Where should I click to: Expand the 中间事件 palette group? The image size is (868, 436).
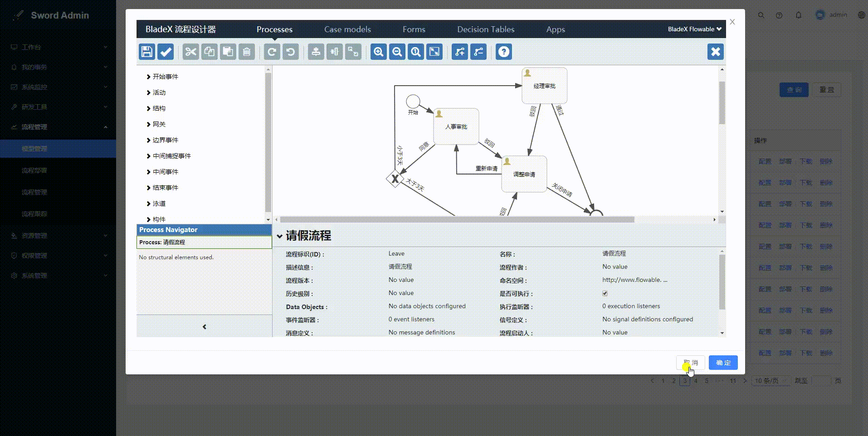click(162, 172)
